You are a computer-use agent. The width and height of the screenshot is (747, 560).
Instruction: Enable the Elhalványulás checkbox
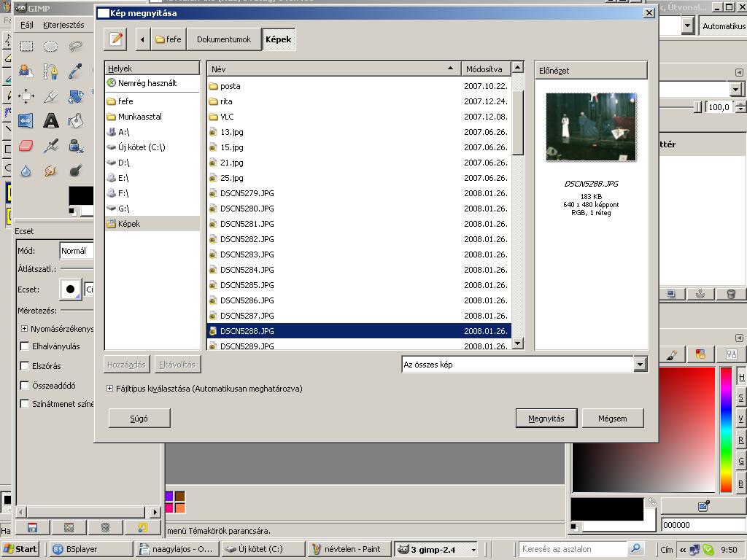[25, 346]
